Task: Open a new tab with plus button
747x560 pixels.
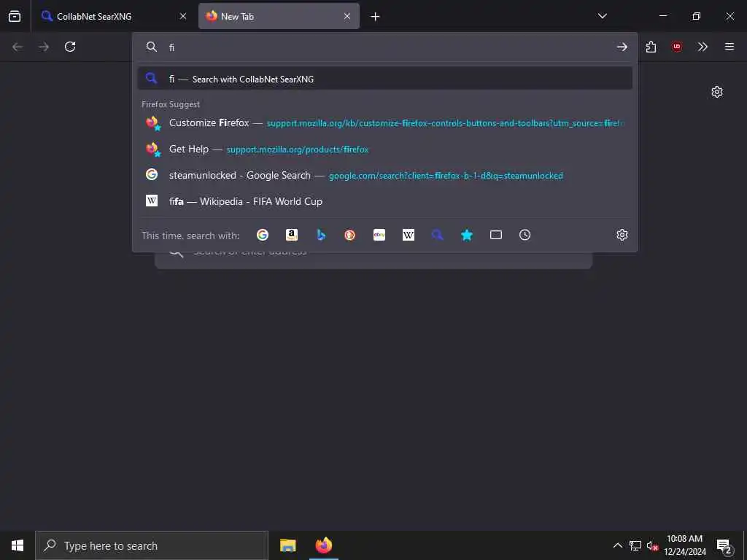Action: click(x=376, y=17)
